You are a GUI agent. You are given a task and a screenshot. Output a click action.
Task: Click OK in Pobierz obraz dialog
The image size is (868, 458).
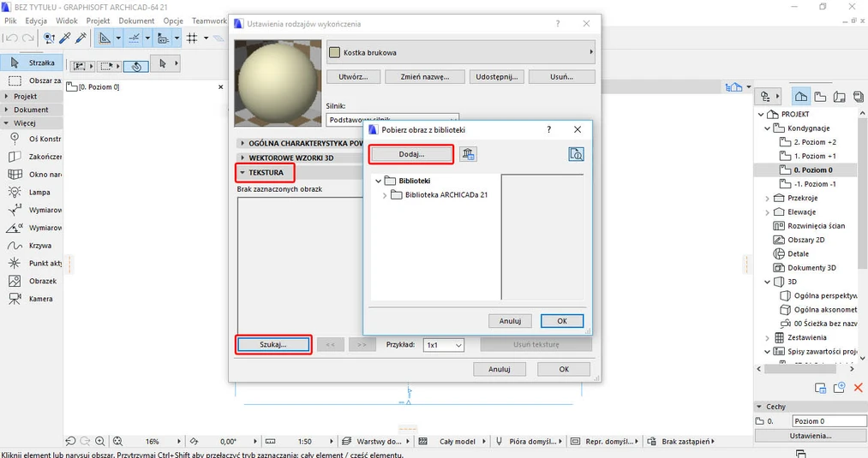[562, 321]
